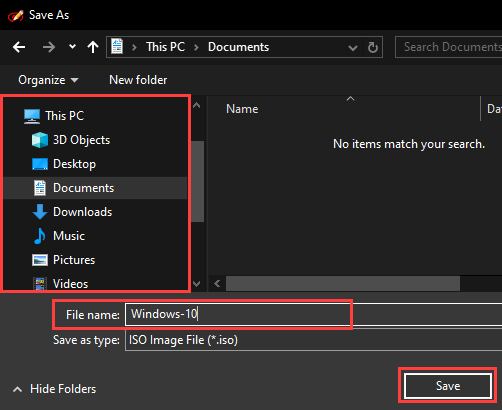Image resolution: width=502 pixels, height=410 pixels.
Task: Click the file list horizontal scrollbar thumb
Action: click(343, 284)
